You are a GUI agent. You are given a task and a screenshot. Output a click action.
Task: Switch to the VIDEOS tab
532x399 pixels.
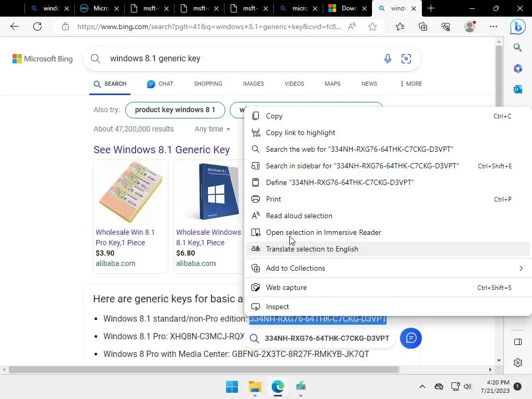pos(294,84)
